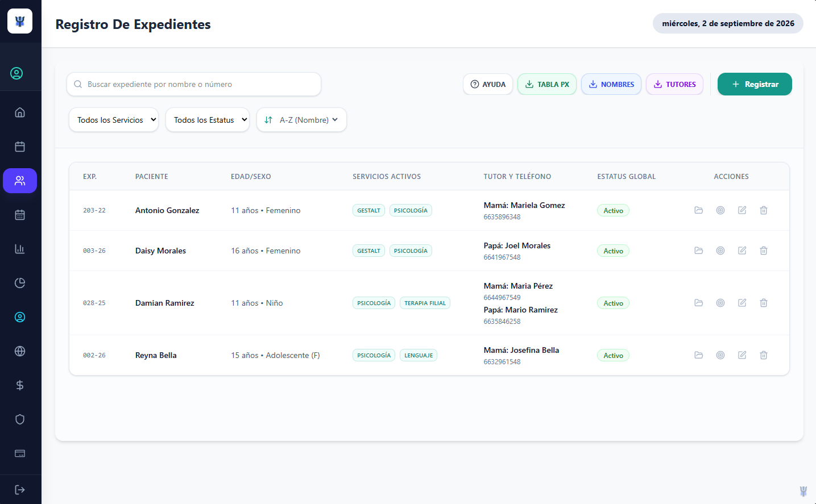Viewport: 816px width, 504px height.
Task: Click the highlighted patients sidebar icon
Action: 20,181
